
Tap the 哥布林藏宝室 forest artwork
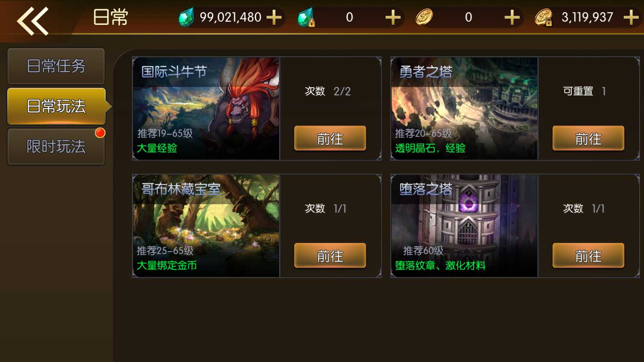206,226
